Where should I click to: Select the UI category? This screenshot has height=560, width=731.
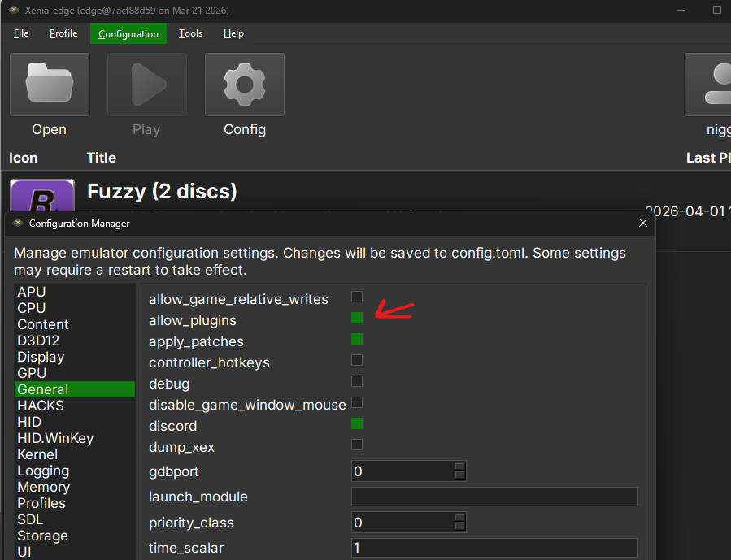click(75, 552)
